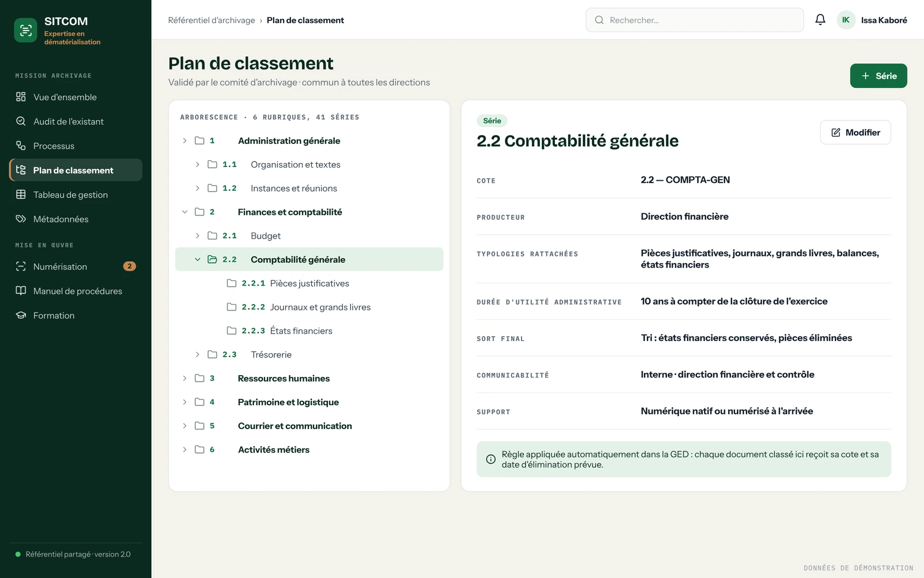Click the SITCOM logo icon
Viewport: 924px width, 578px height.
click(x=25, y=31)
